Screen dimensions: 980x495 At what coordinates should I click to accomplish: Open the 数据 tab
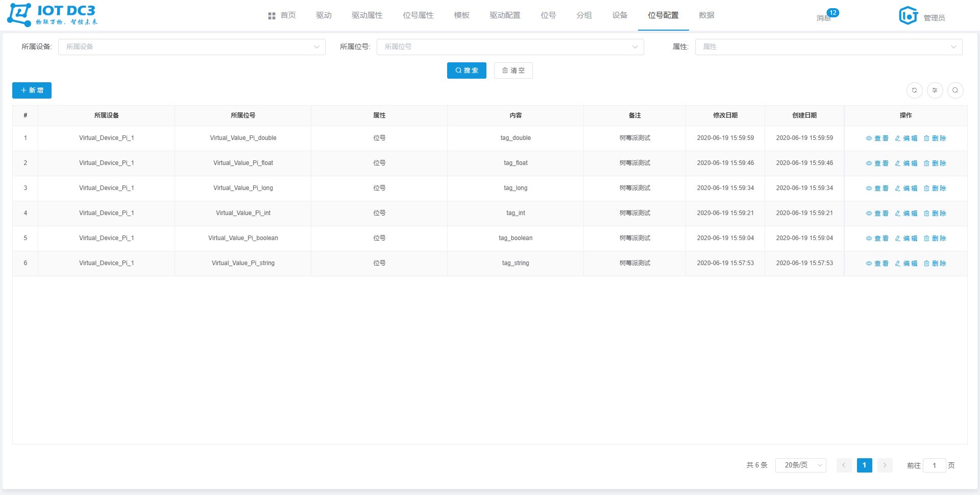(x=706, y=15)
